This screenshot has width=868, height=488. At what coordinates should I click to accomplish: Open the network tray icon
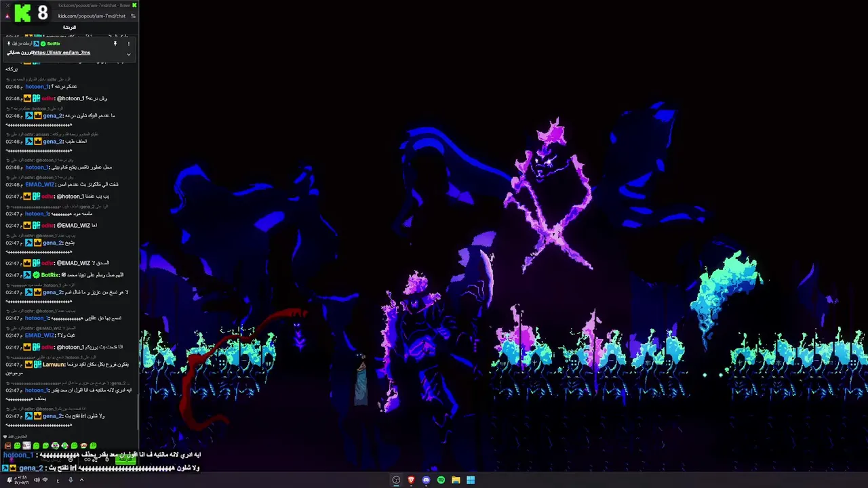45,480
